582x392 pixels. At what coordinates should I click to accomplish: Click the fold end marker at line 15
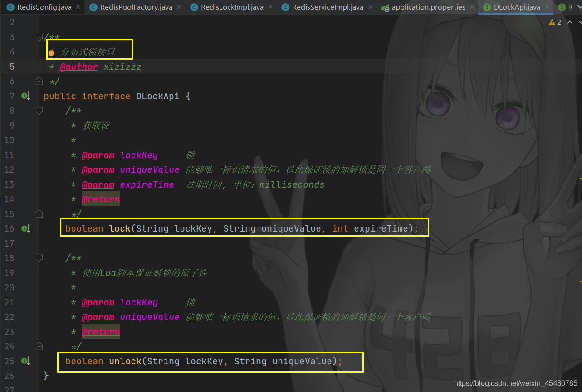pyautogui.click(x=39, y=213)
